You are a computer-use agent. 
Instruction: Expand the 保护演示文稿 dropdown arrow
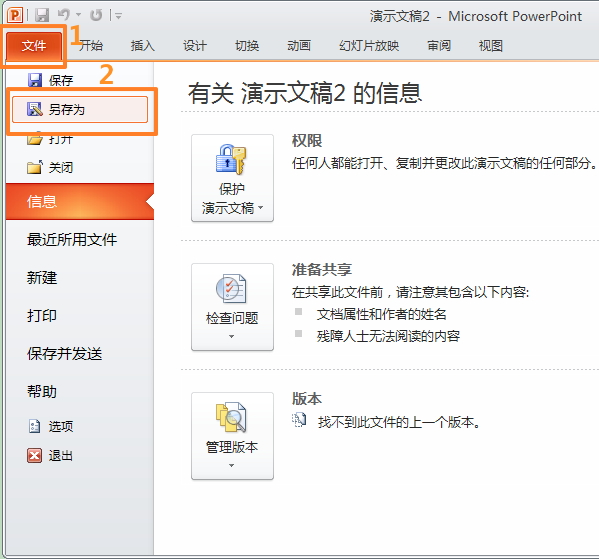click(x=261, y=208)
